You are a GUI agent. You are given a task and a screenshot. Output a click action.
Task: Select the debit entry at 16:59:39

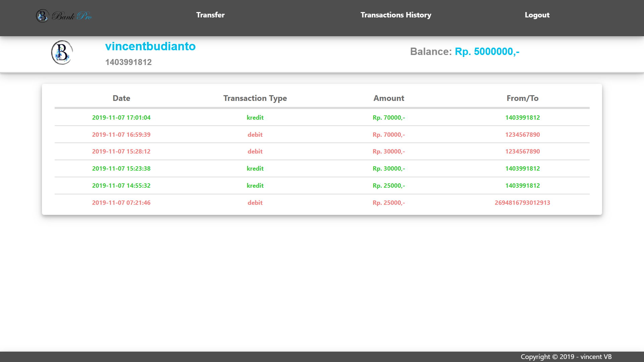coord(255,134)
